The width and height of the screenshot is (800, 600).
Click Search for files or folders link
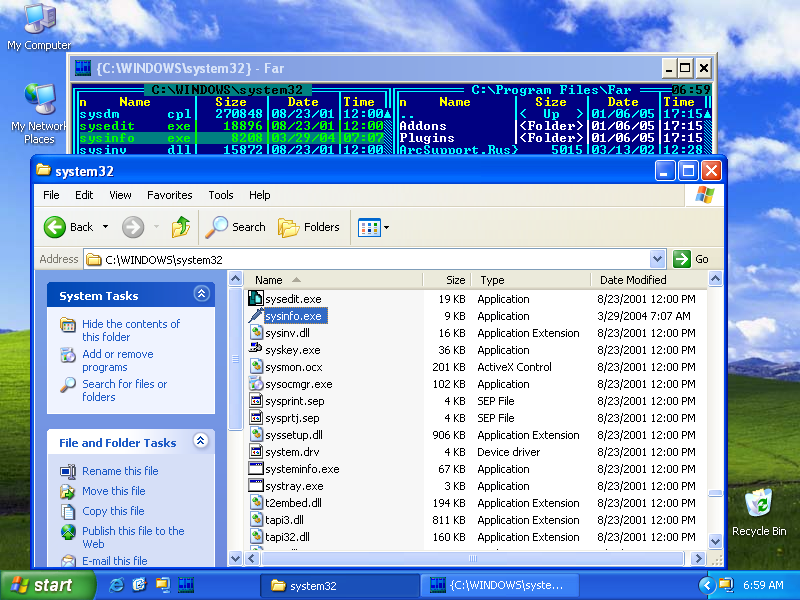pyautogui.click(x=124, y=390)
